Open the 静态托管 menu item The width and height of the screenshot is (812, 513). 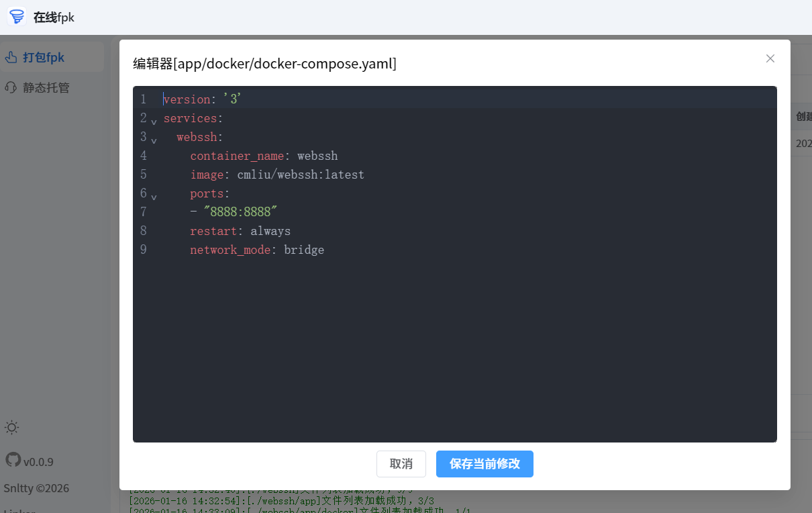(x=46, y=87)
